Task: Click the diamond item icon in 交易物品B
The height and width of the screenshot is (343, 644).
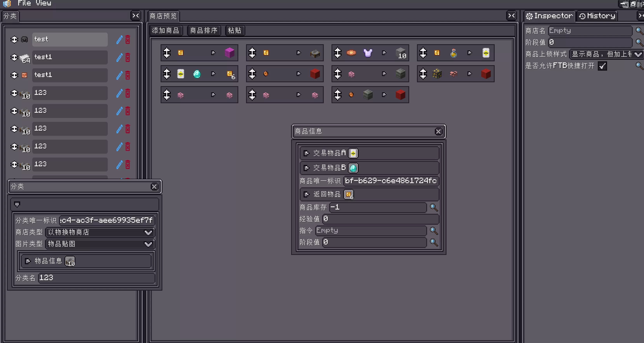Action: point(353,168)
